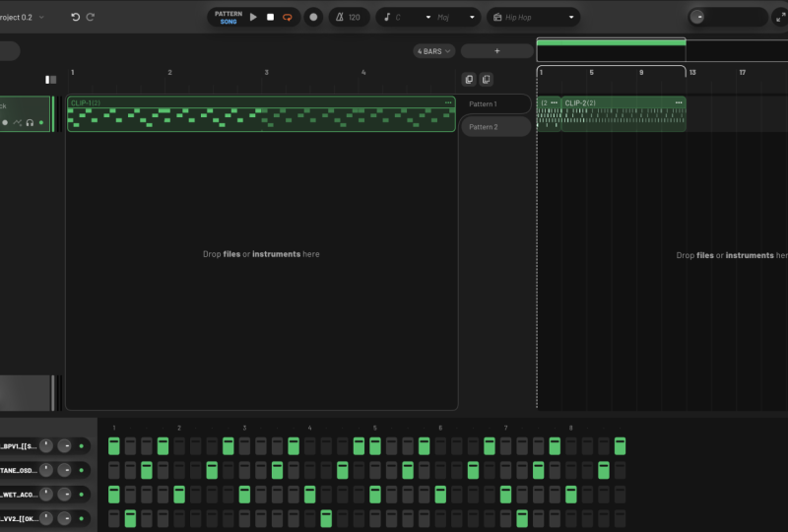Click the genre radio icon beside Hip Hop
The image size is (788, 532).
497,17
